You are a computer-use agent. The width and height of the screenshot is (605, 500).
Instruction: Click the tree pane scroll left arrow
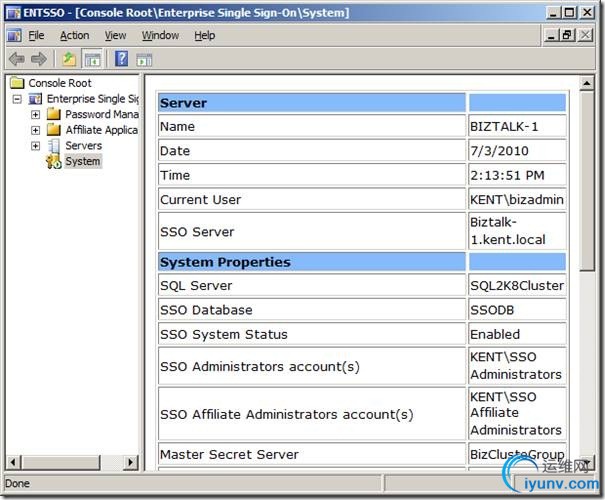click(14, 462)
